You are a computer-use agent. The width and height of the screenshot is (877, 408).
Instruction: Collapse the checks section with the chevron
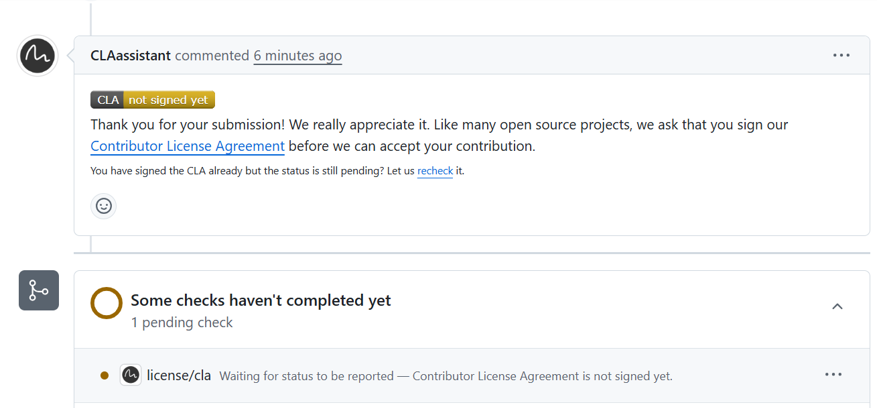pos(837,306)
